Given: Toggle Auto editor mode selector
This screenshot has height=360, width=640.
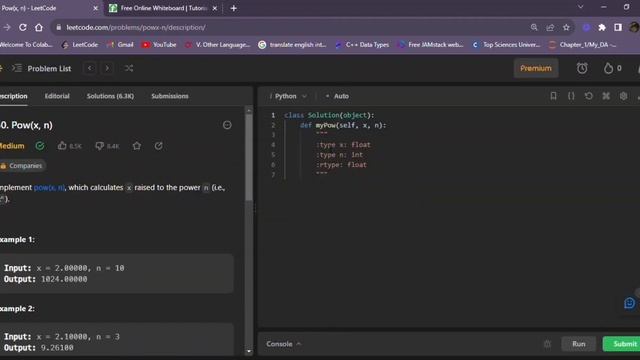Looking at the screenshot, I should 337,96.
